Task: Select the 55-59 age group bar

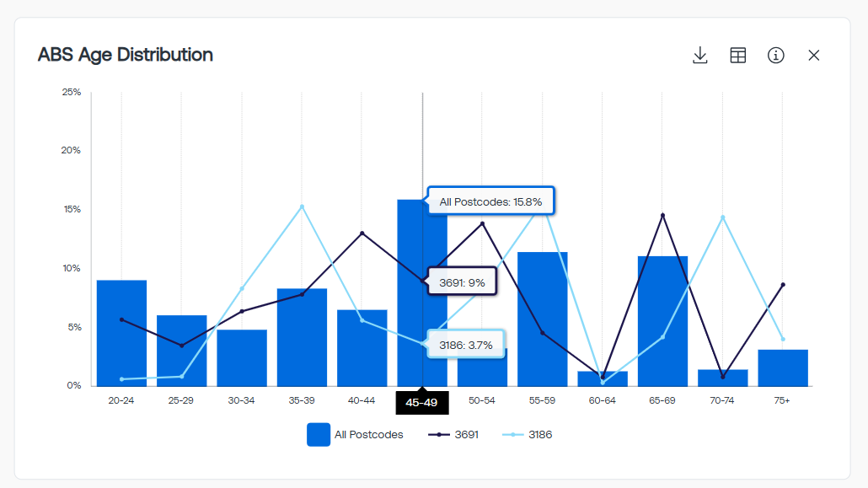Action: (543, 319)
